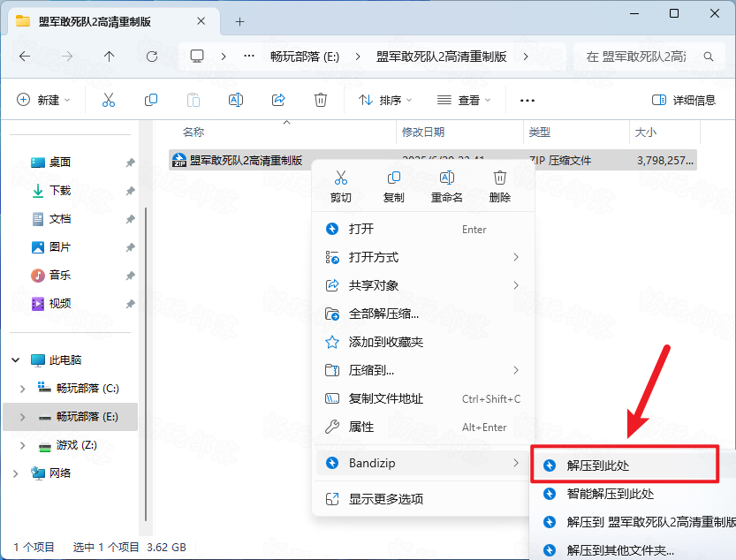Open the 排序 sort dropdown

tap(385, 100)
